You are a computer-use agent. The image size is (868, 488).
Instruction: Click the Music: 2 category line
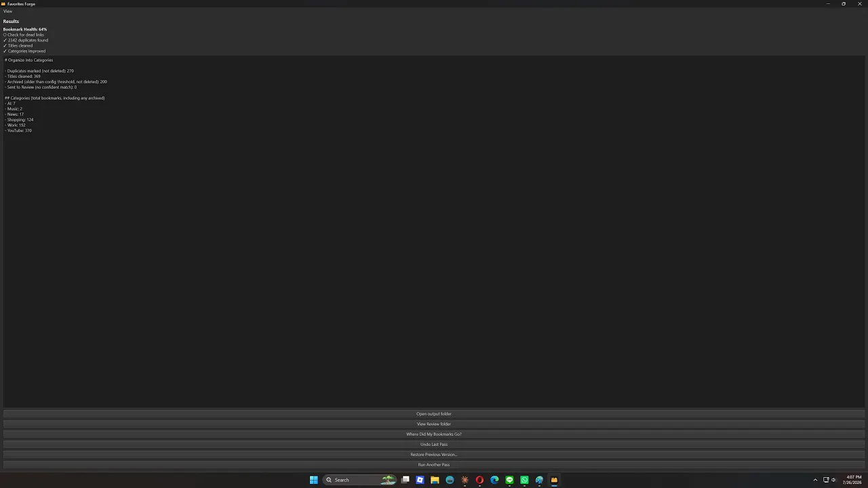pos(14,109)
